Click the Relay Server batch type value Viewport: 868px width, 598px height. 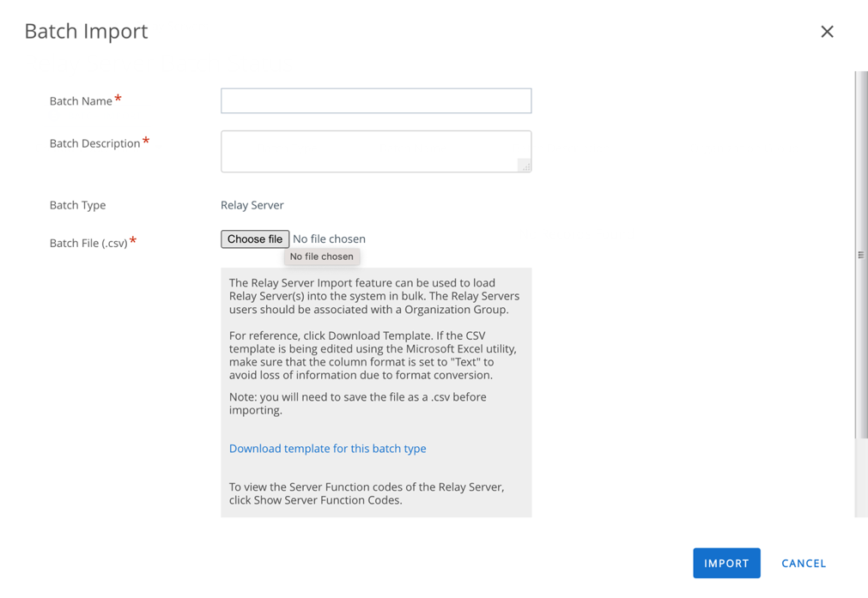click(x=252, y=205)
